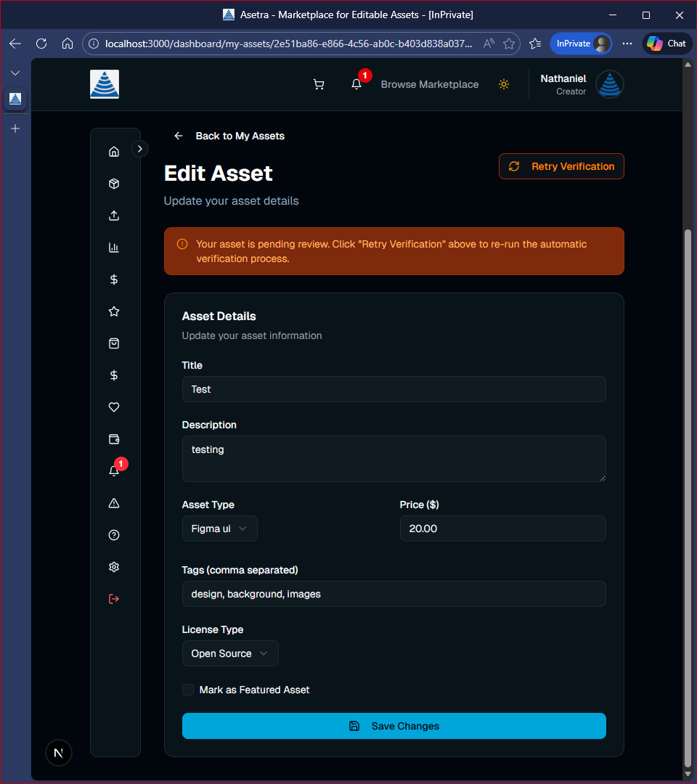Click the home icon in sidebar

[x=114, y=152]
